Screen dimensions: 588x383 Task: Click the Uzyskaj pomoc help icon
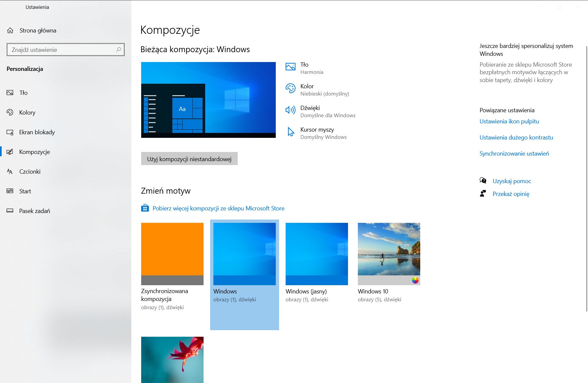483,180
